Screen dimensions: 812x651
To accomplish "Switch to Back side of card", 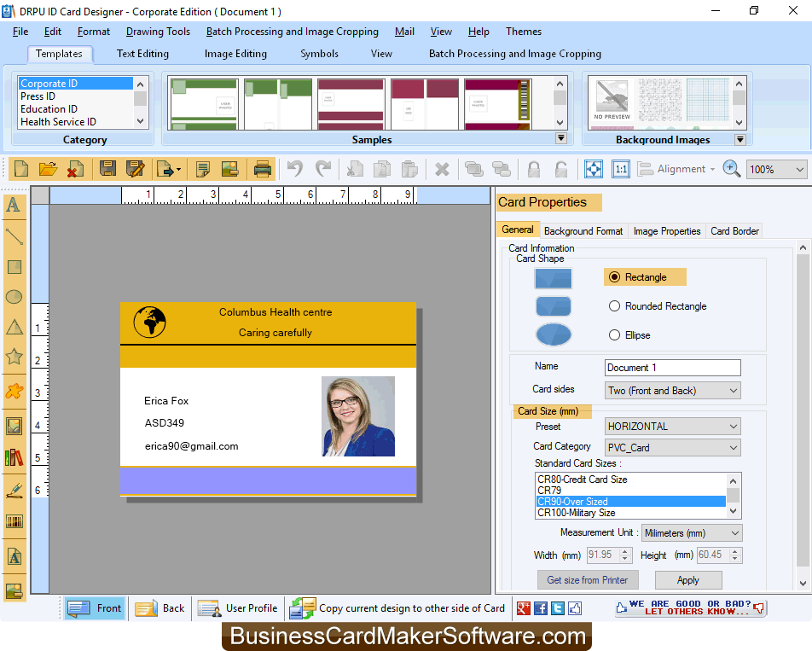I will coord(159,608).
